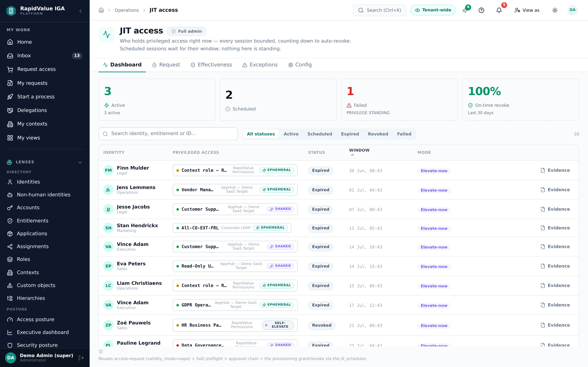Toggle light/dark theme sun icon
The image size is (588, 367).
(x=555, y=10)
